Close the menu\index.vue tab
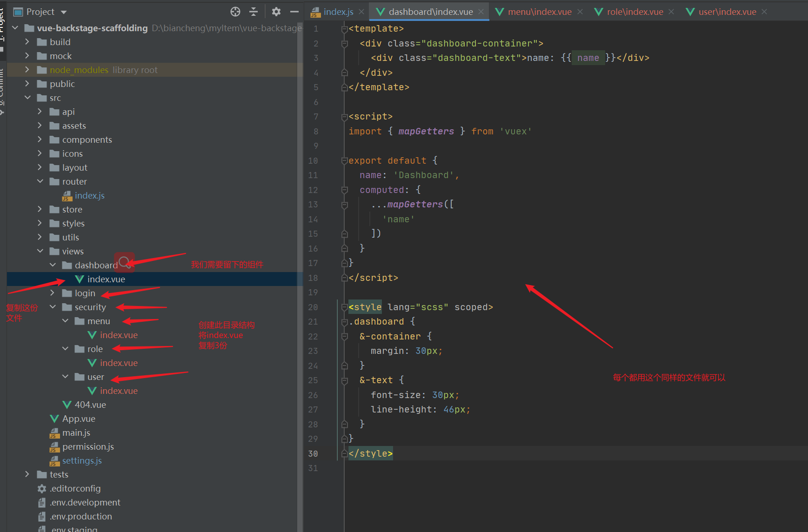 pos(580,12)
